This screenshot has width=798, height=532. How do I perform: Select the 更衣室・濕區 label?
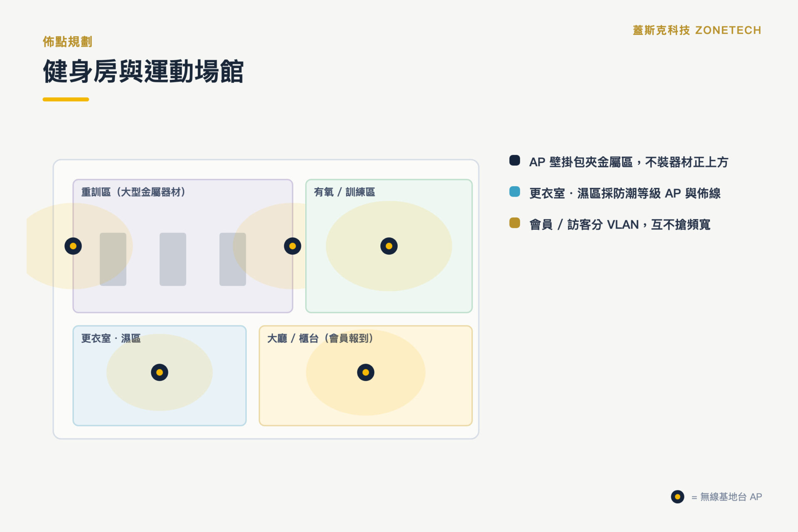point(111,338)
